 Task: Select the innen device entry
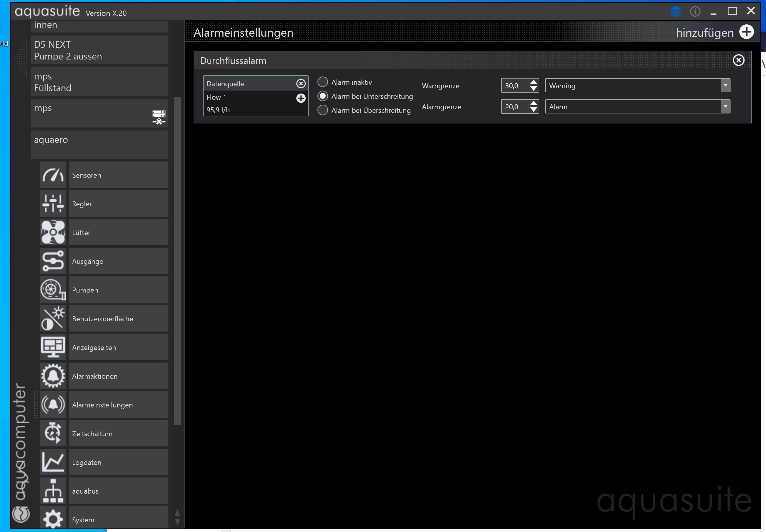pyautogui.click(x=99, y=27)
